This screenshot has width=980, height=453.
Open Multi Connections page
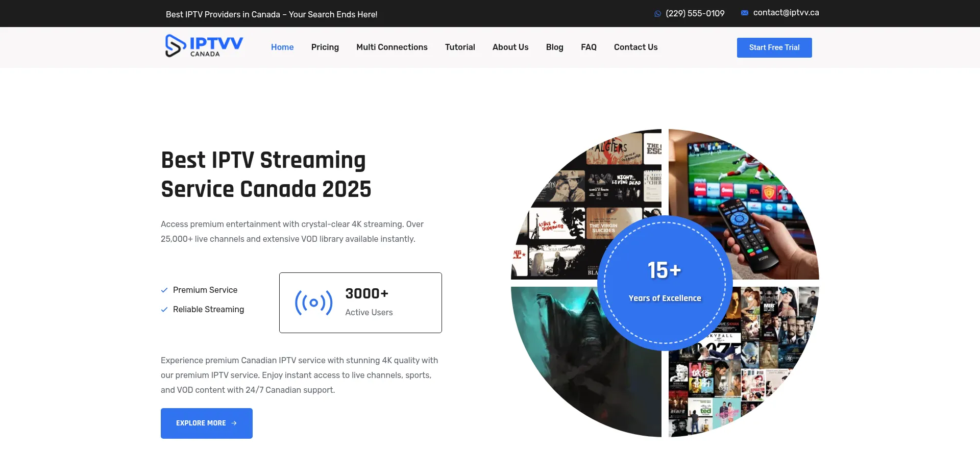[x=391, y=47]
